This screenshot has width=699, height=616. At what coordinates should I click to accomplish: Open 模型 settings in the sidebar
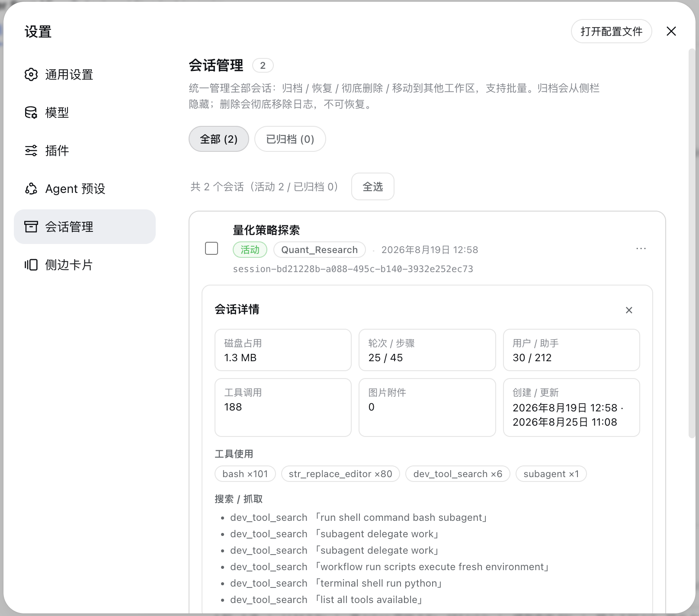click(85, 112)
